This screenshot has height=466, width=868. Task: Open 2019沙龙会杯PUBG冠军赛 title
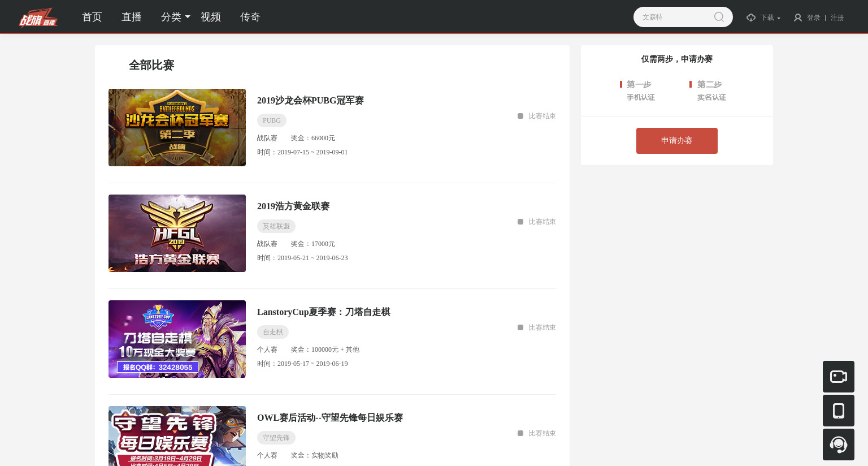click(x=310, y=100)
